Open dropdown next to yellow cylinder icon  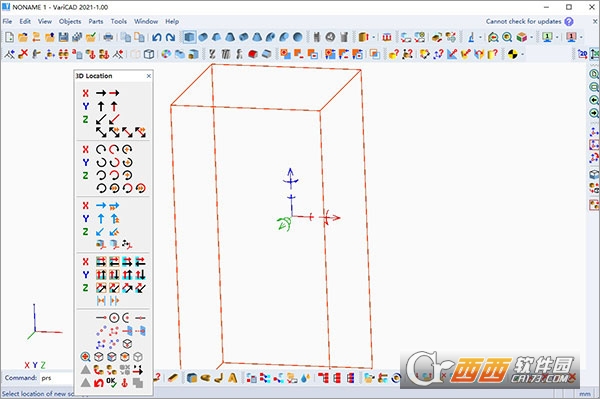[x=374, y=37]
